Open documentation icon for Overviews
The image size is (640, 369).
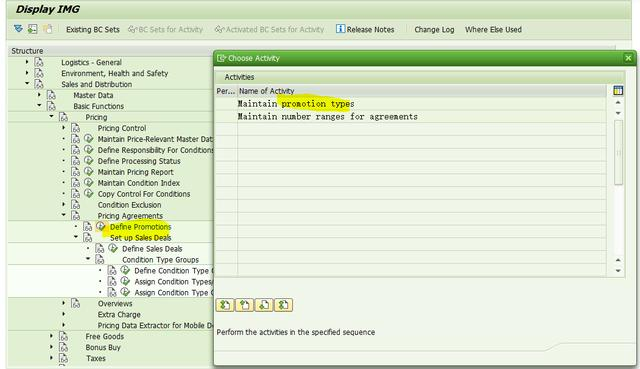(76, 303)
